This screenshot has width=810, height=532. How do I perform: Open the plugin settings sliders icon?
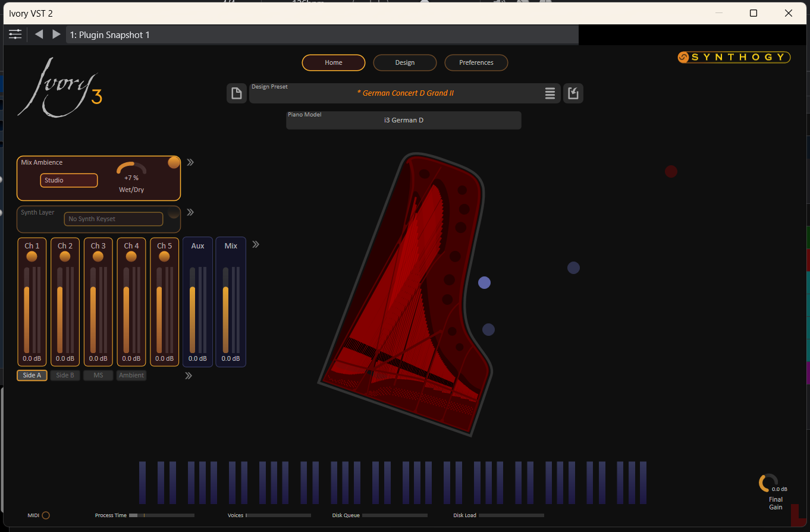pyautogui.click(x=15, y=34)
